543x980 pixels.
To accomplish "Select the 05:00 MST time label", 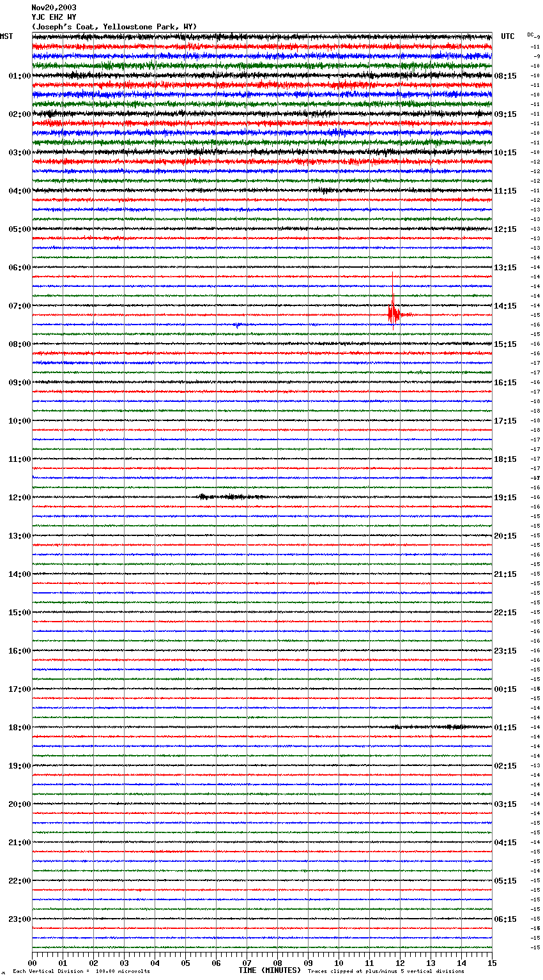I will [20, 229].
